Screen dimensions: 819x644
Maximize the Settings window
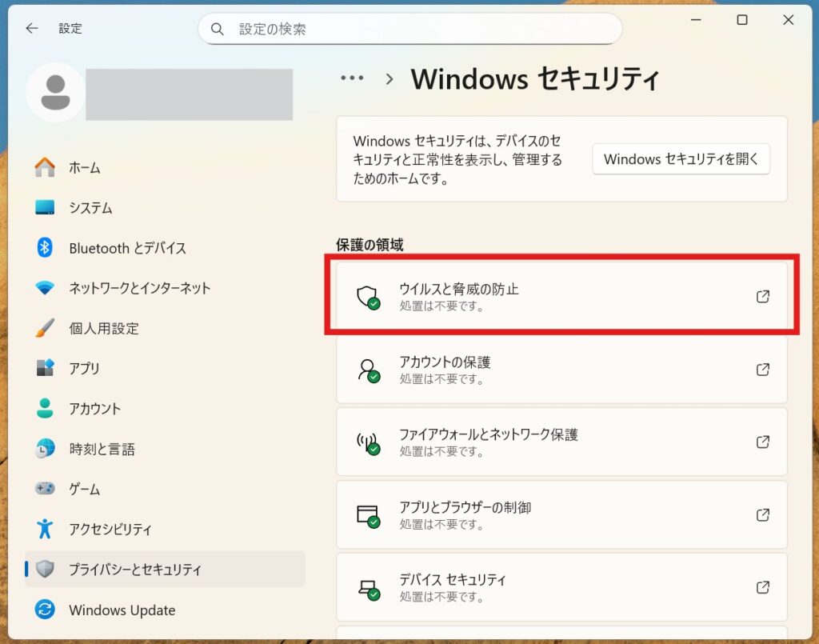tap(742, 21)
